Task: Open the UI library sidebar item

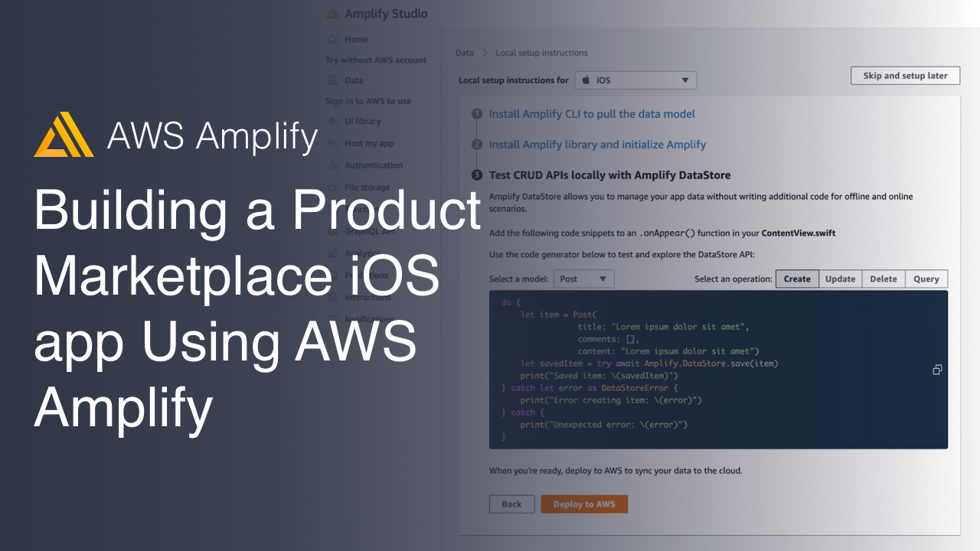Action: (x=362, y=121)
